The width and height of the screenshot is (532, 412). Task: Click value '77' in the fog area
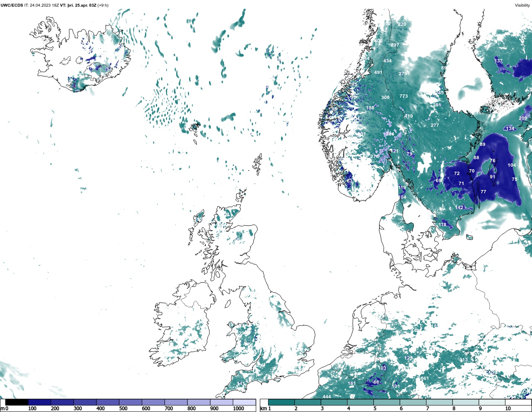coord(483,192)
